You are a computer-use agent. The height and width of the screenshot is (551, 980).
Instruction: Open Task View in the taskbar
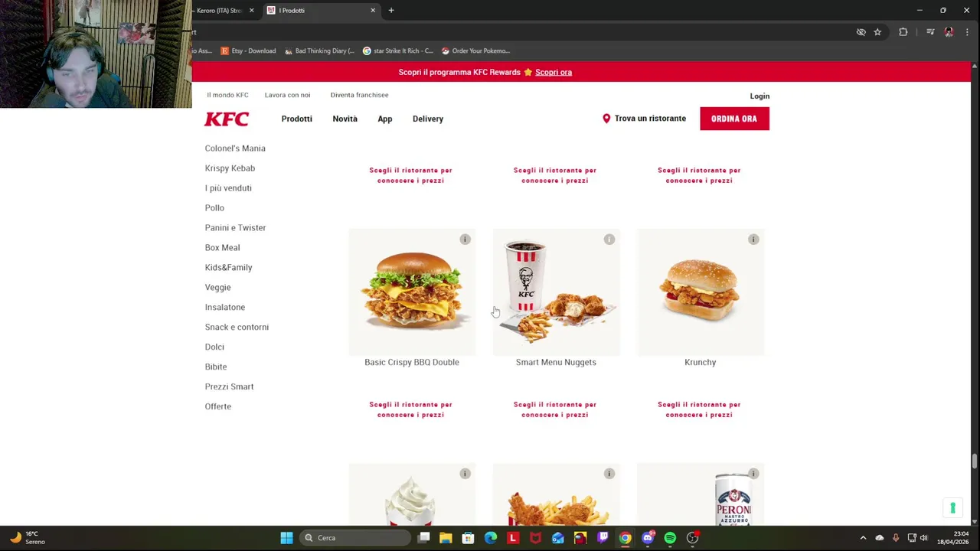coord(423,538)
